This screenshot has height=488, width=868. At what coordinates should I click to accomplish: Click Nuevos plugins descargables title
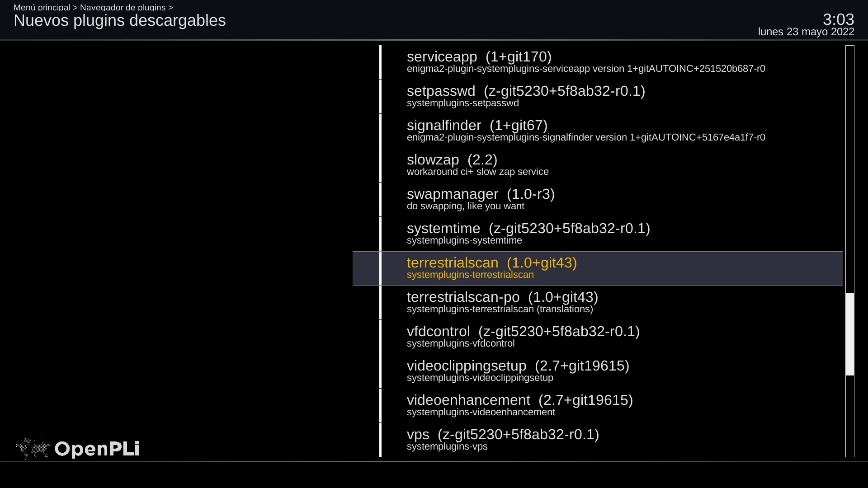pos(119,21)
